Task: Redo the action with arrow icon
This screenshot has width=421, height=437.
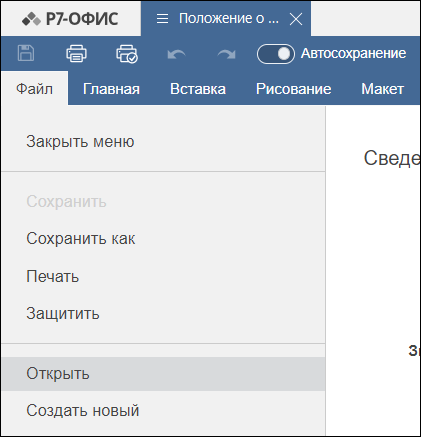Action: click(x=226, y=54)
